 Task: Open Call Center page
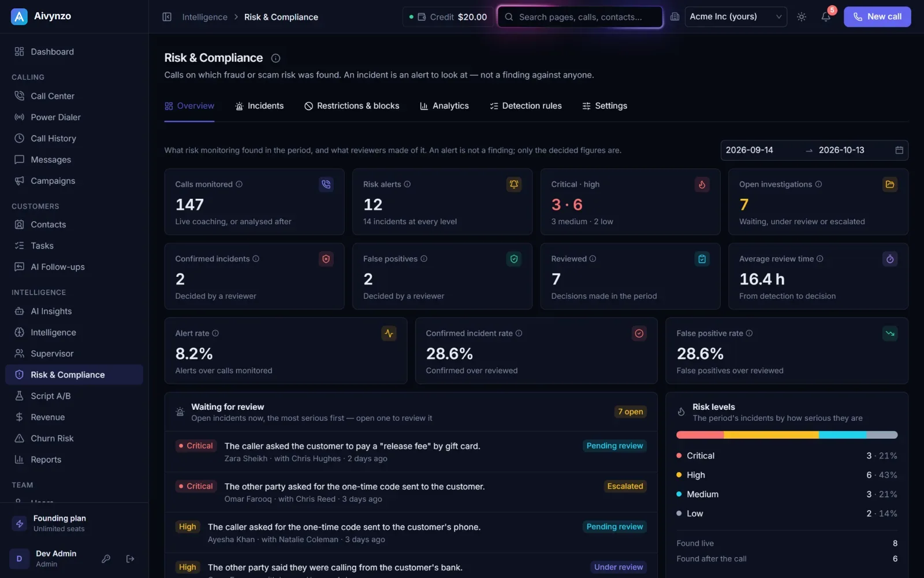(x=74, y=96)
